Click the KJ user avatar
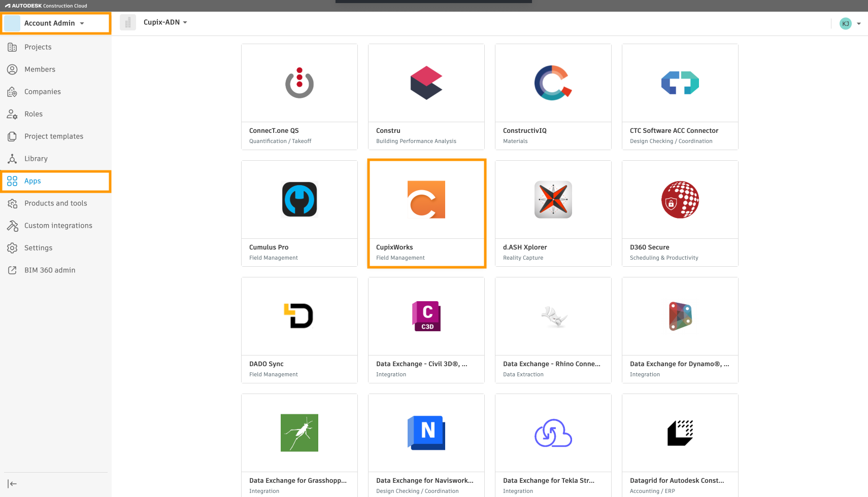868x497 pixels. point(846,24)
